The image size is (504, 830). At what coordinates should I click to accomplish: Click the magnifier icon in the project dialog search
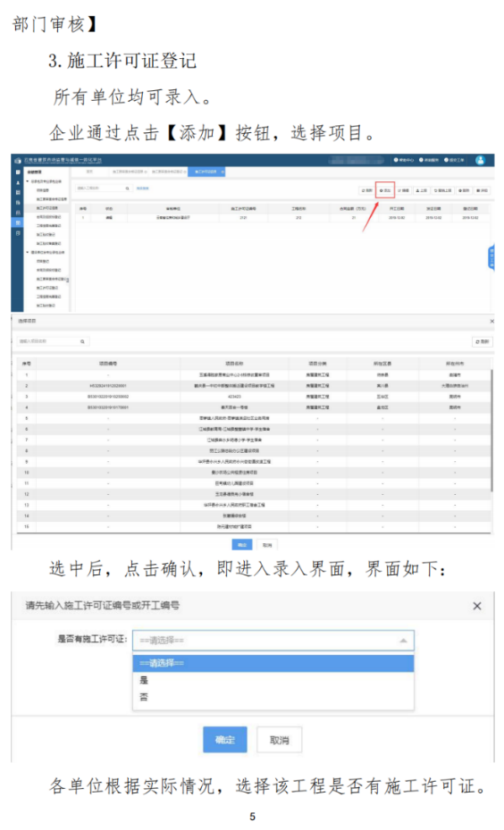pos(82,341)
